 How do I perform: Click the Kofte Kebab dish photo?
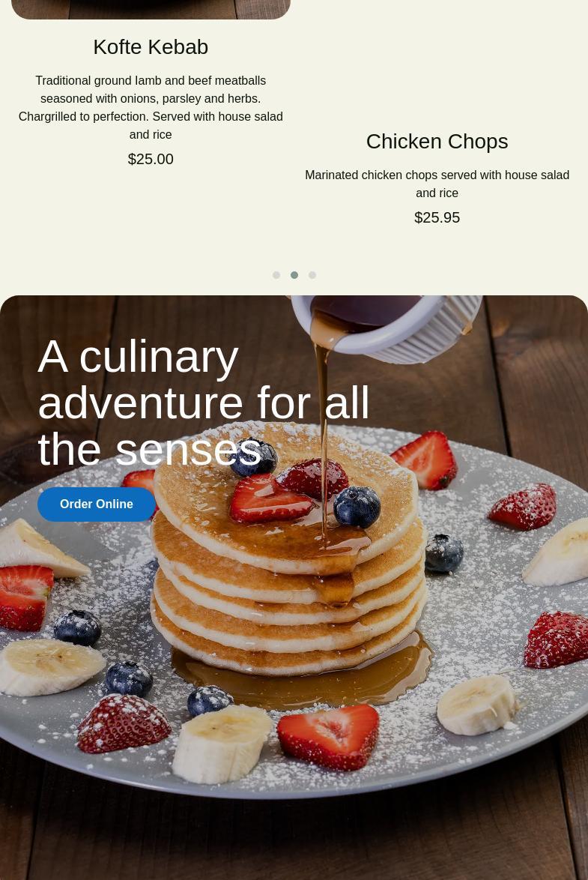pyautogui.click(x=151, y=9)
